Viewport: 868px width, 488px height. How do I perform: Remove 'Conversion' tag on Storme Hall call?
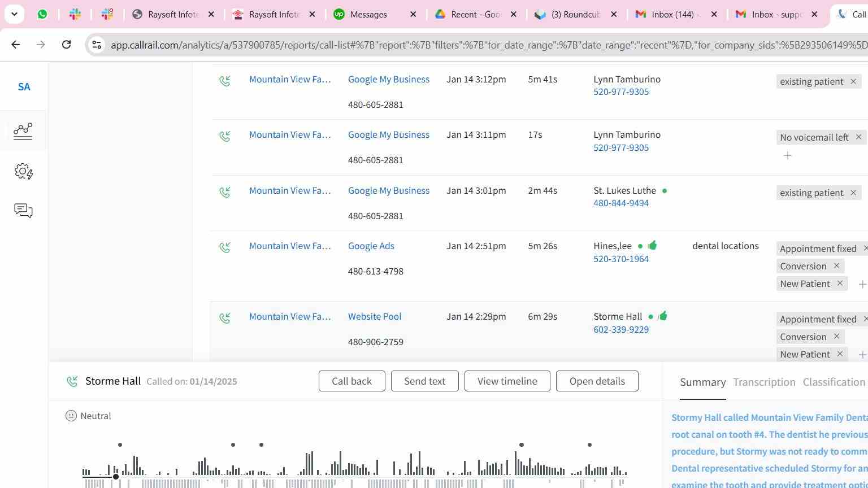pos(836,337)
